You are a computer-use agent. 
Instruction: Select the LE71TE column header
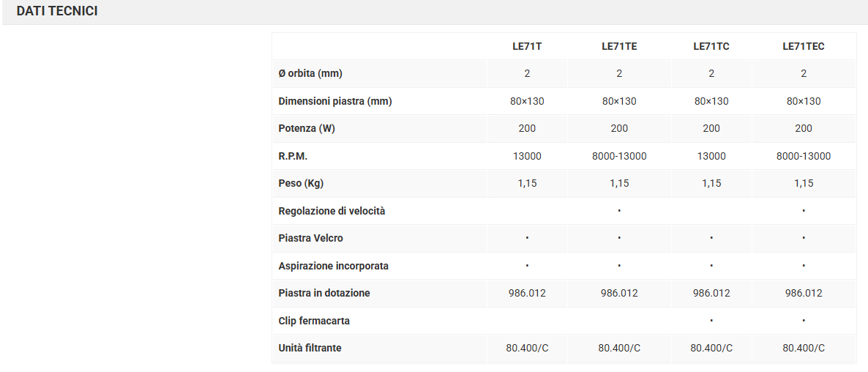(x=619, y=46)
